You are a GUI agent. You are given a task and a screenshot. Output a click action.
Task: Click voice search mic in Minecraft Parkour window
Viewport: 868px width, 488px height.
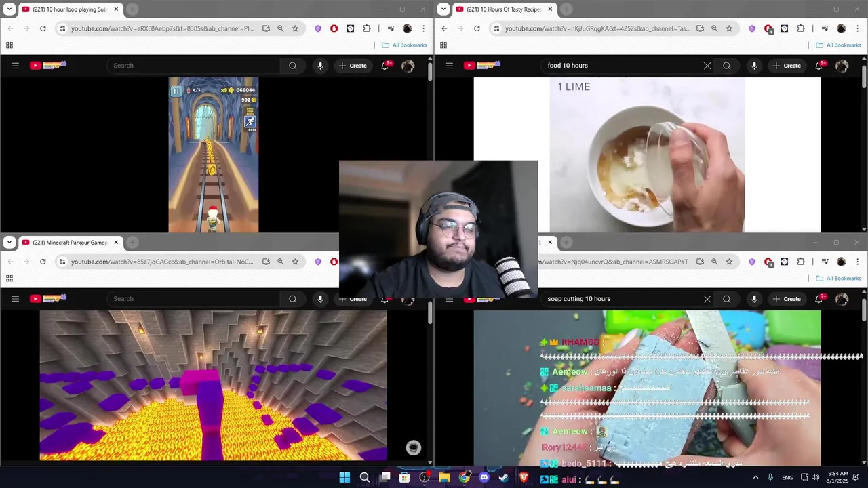coord(320,299)
